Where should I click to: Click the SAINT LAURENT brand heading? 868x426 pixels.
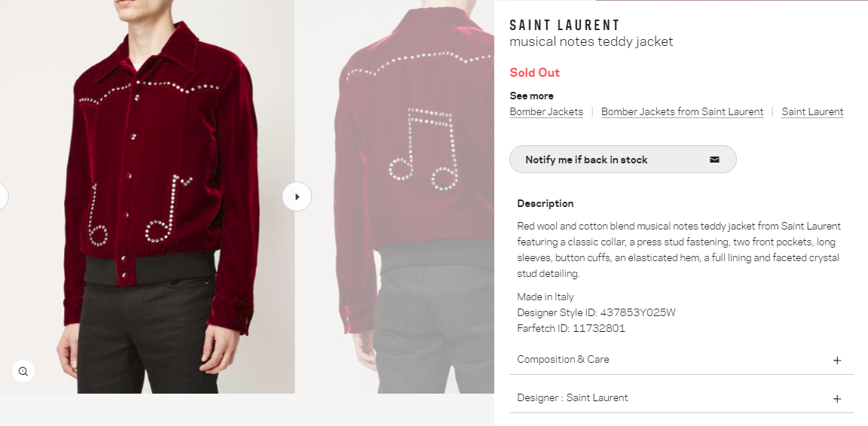[x=564, y=26]
